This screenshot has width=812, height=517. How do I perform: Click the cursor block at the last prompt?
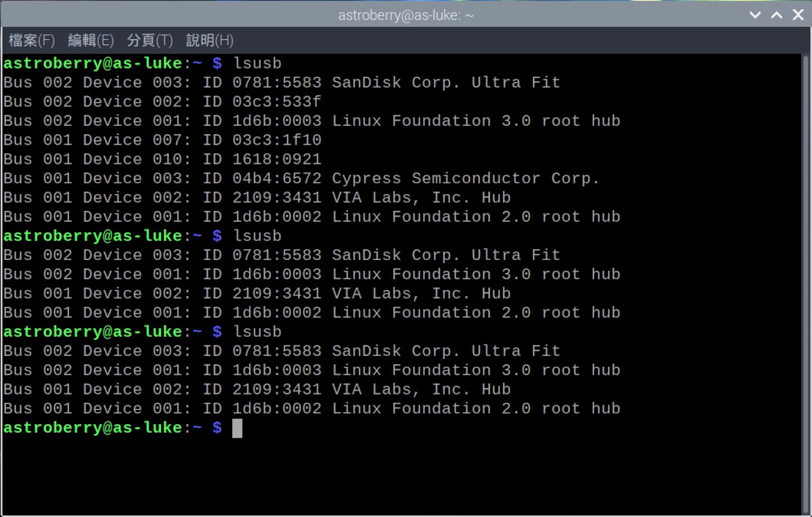pos(237,428)
